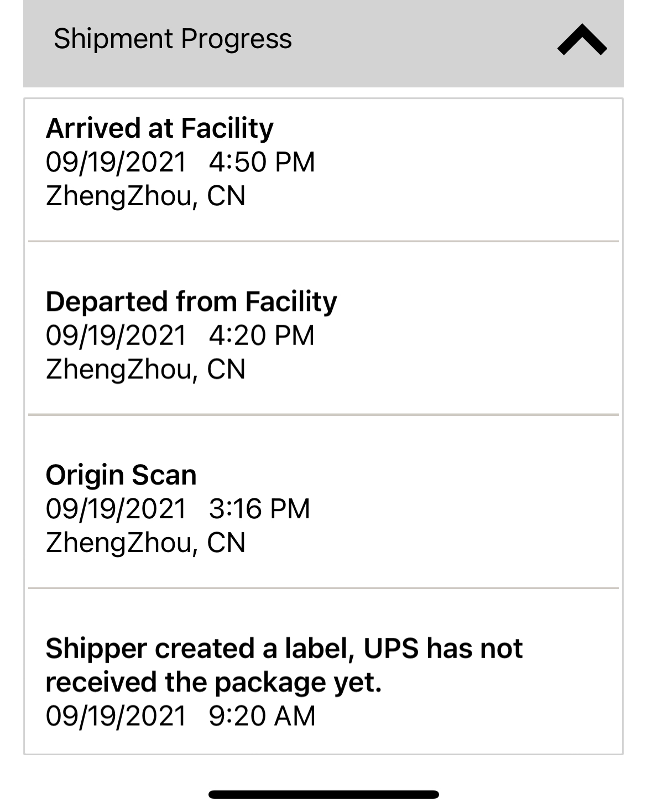Tap the 3:16 PM origin scan time
The width and height of the screenshot is (647, 812).
259,509
